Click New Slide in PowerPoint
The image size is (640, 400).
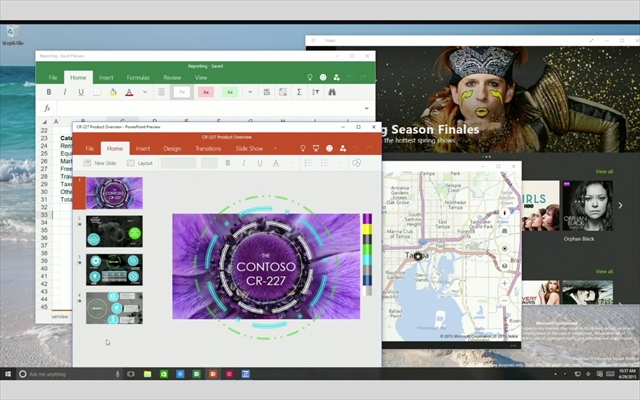(100, 163)
